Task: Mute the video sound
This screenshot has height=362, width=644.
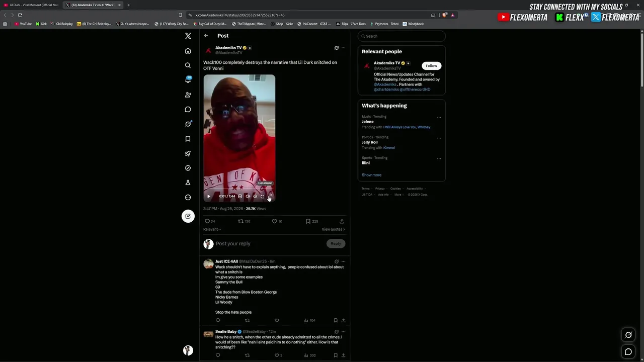Action: 248,196
